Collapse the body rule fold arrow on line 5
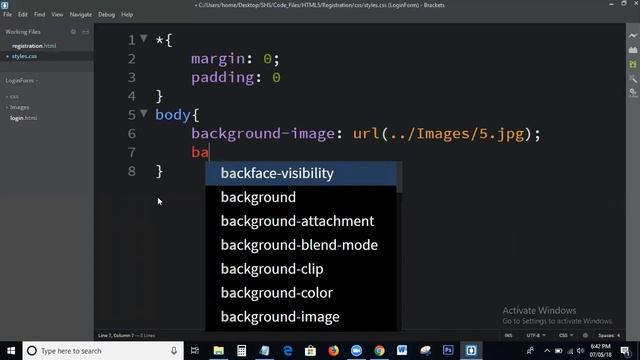This screenshot has width=640, height=360. 144,113
